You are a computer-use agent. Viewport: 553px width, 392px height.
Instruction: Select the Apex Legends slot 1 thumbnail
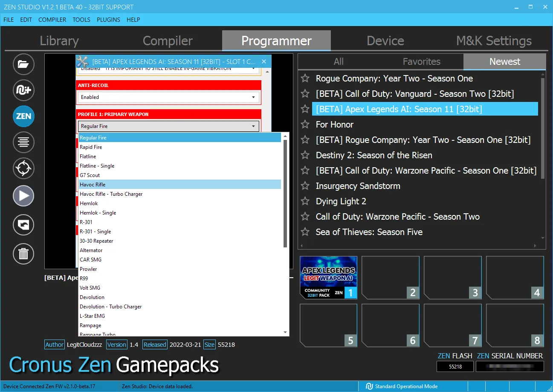(328, 277)
